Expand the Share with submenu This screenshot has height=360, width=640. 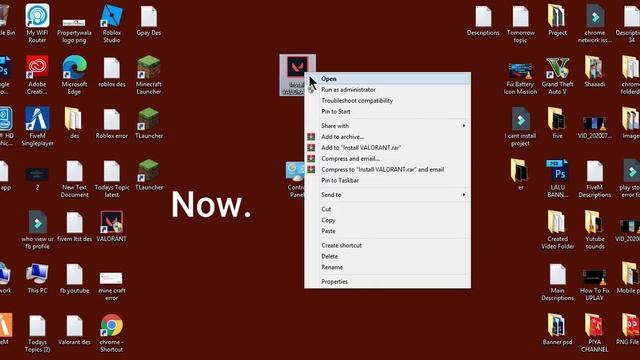pyautogui.click(x=387, y=126)
